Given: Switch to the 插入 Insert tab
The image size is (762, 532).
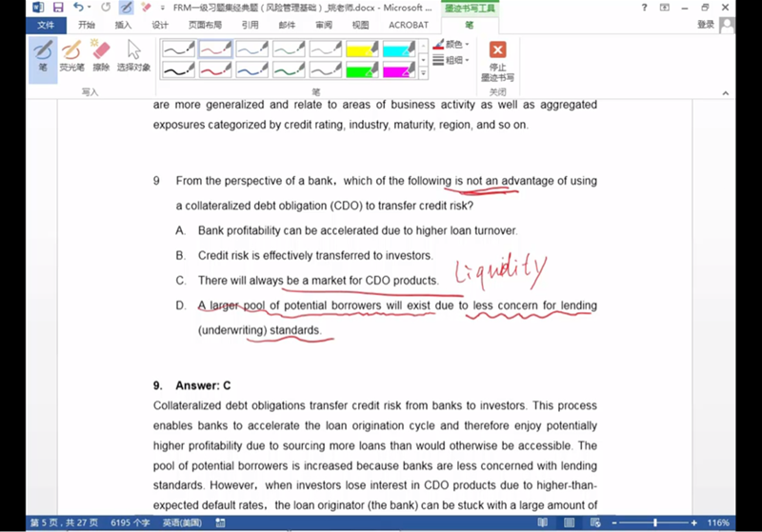Looking at the screenshot, I should tap(123, 25).
